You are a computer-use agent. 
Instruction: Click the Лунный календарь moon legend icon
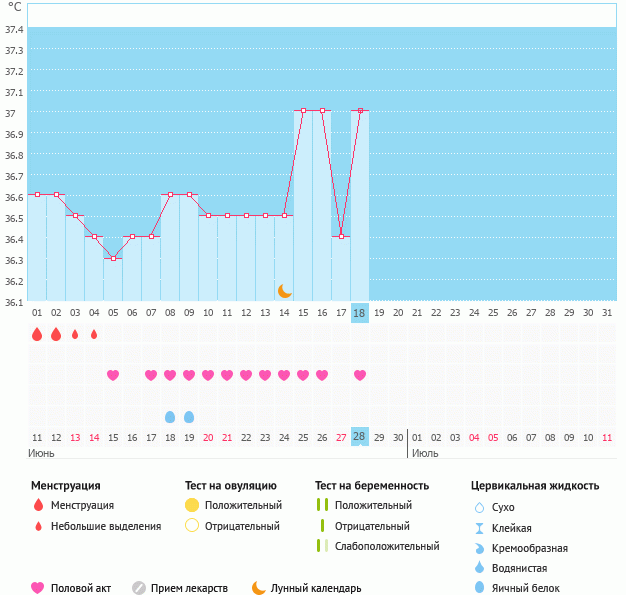(x=259, y=588)
